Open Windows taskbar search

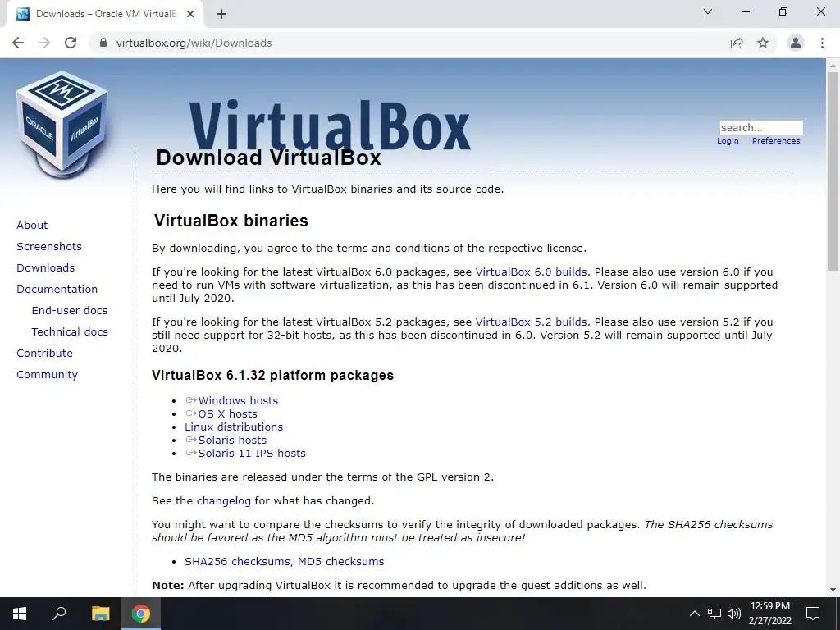59,614
